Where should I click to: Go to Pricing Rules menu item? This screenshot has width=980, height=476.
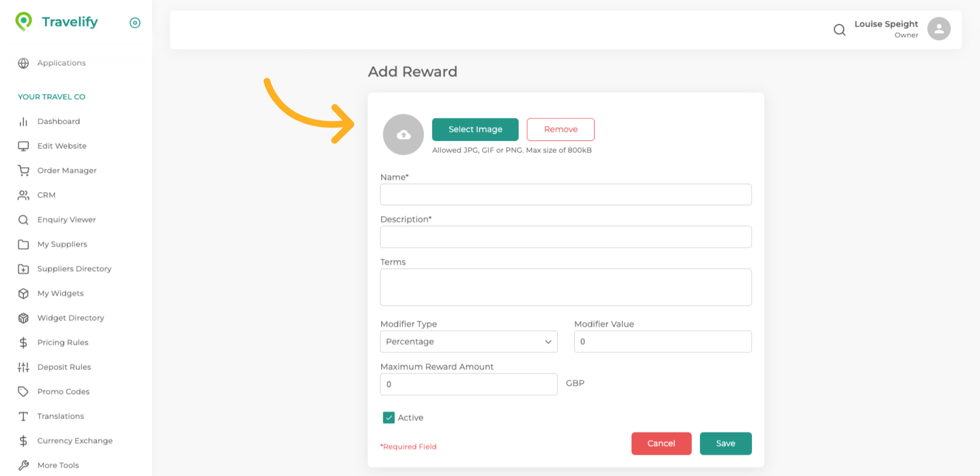(62, 342)
